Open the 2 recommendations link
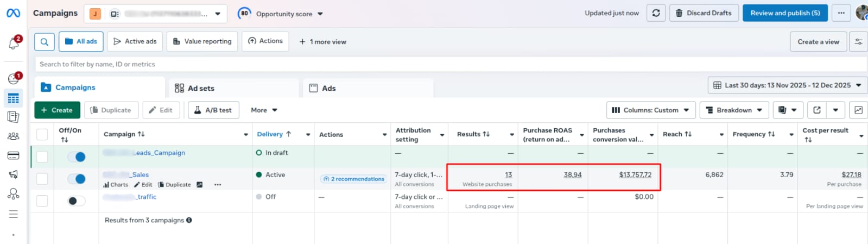The image size is (868, 244). [x=353, y=179]
